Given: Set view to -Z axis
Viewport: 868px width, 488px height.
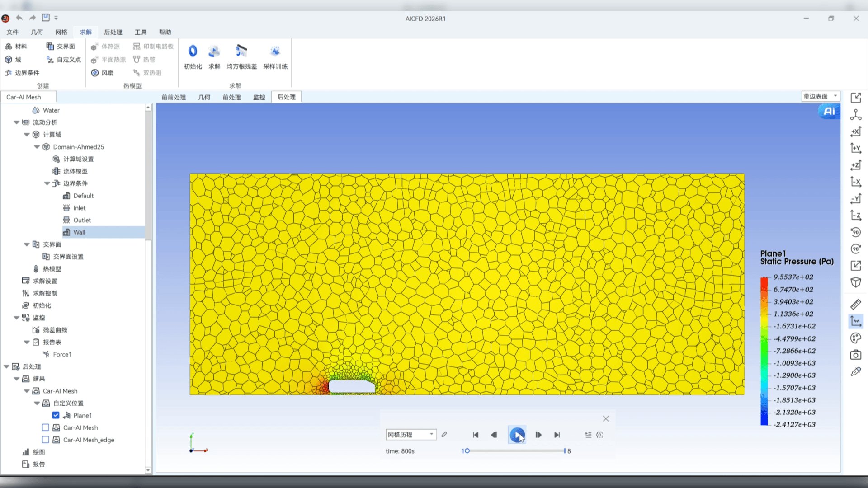Looking at the screenshot, I should pyautogui.click(x=856, y=215).
